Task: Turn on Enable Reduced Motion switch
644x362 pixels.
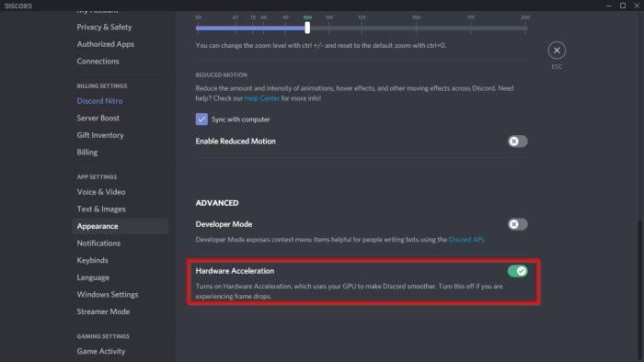Action: pyautogui.click(x=517, y=141)
